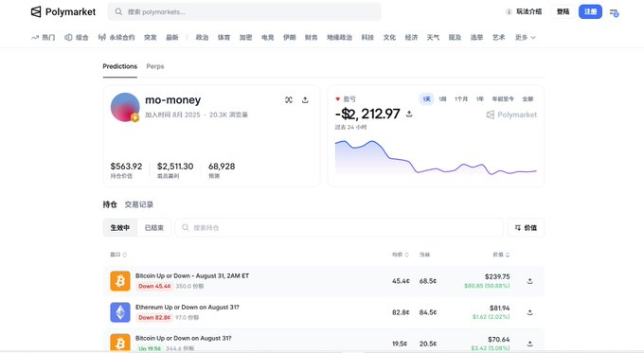Open the 加密 category
Viewport: 644px width, 353px height.
(x=245, y=37)
